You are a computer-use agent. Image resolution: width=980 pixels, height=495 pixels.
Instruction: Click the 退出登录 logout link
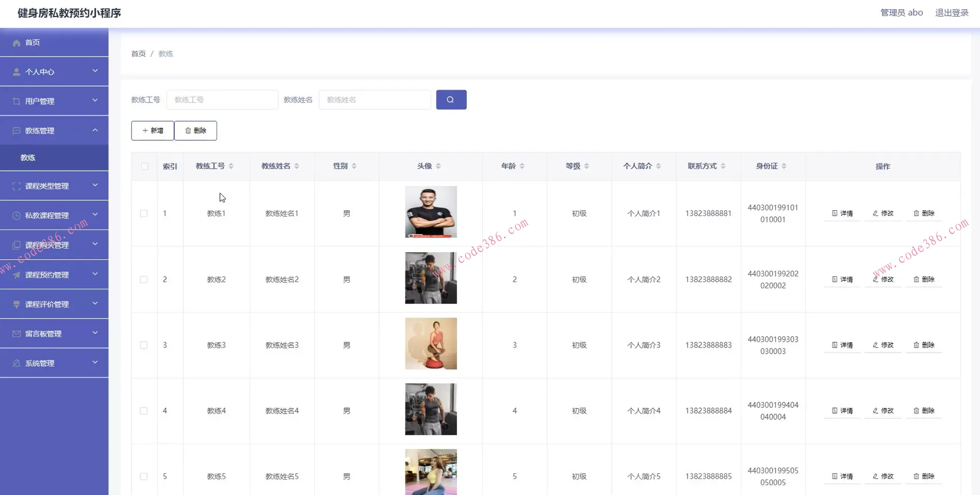(952, 12)
